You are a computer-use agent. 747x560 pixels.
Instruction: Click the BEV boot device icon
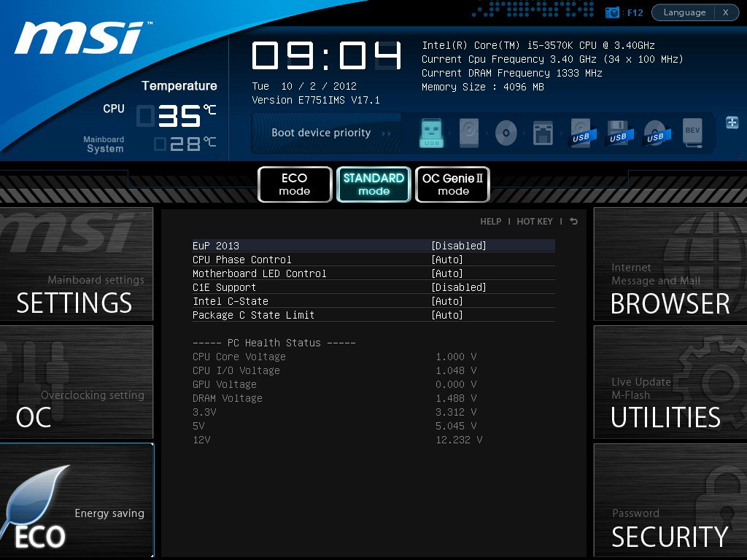(692, 133)
